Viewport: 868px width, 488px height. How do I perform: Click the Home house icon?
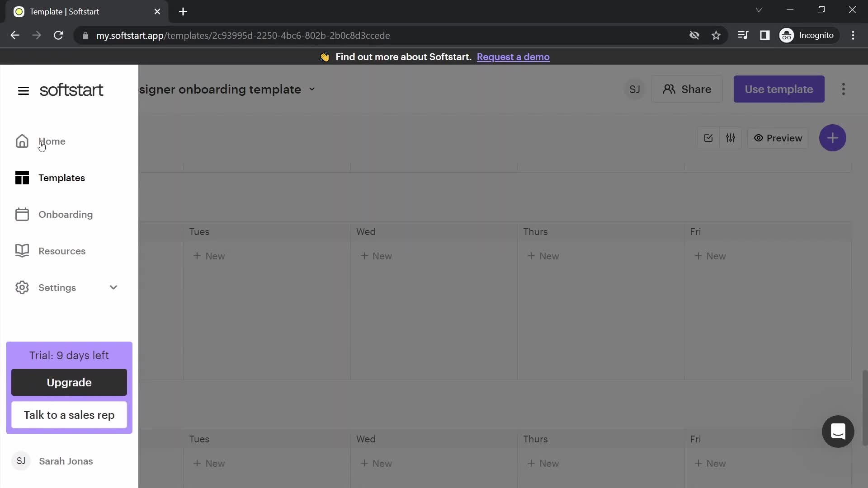tap(22, 141)
